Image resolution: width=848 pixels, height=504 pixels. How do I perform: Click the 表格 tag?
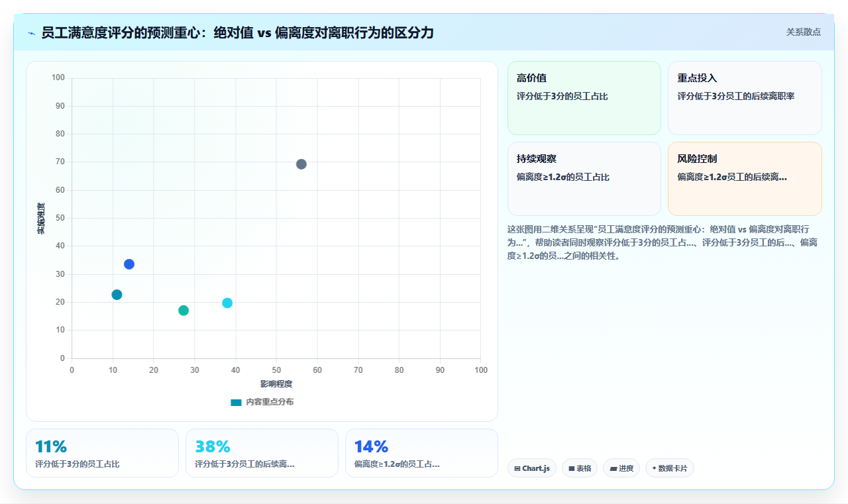(580, 468)
